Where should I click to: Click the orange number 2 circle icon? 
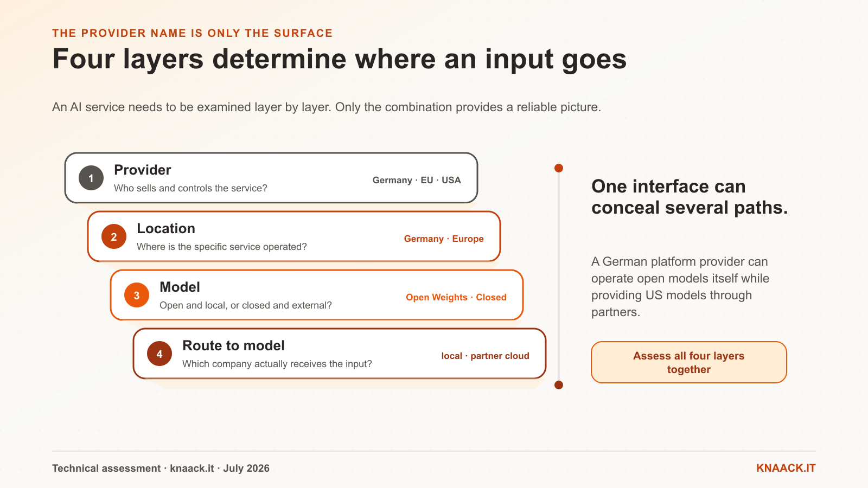[x=114, y=236]
